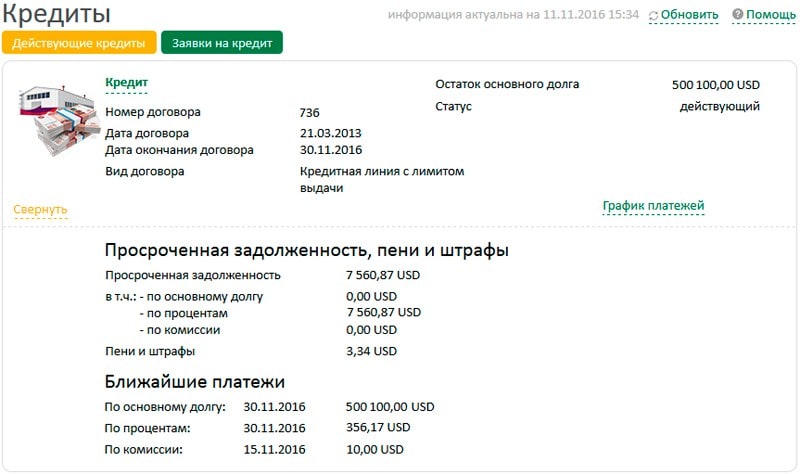Click interest payment amount 356,17 USD
Image resolution: width=800 pixels, height=474 pixels.
tap(378, 428)
